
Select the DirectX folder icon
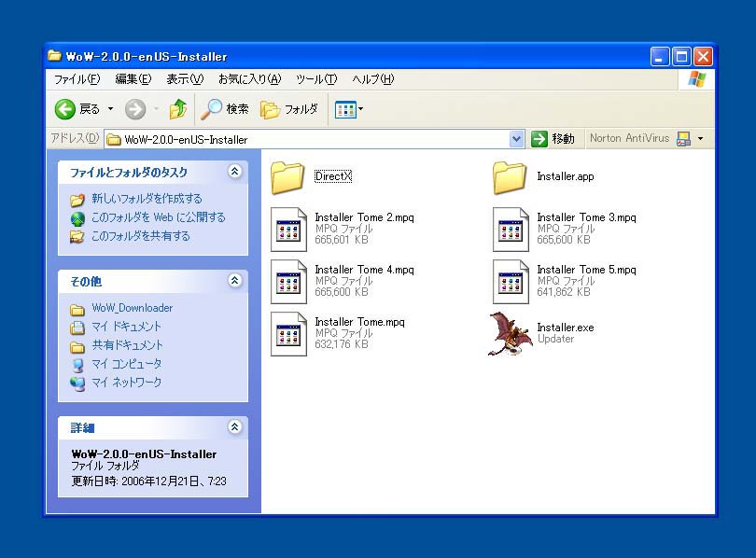click(x=287, y=177)
